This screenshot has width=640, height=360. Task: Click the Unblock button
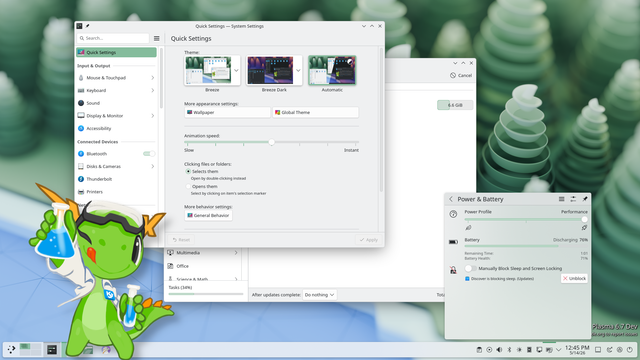(574, 278)
